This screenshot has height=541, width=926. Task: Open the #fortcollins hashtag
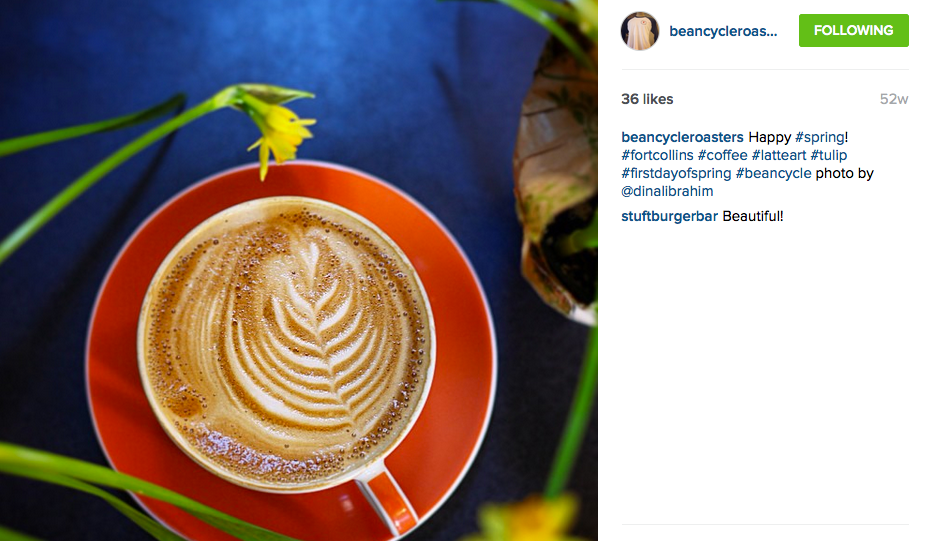657,155
